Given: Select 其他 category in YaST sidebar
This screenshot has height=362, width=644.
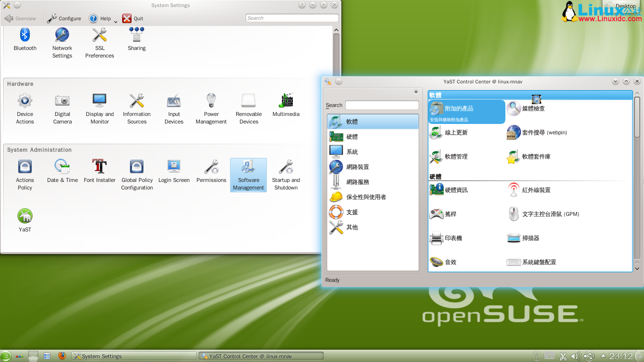Looking at the screenshot, I should click(373, 227).
